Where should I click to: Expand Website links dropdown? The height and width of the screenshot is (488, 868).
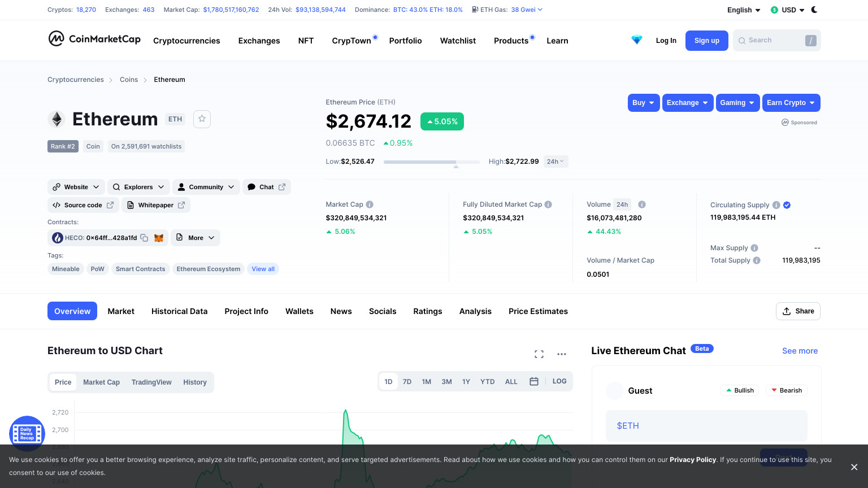[76, 187]
